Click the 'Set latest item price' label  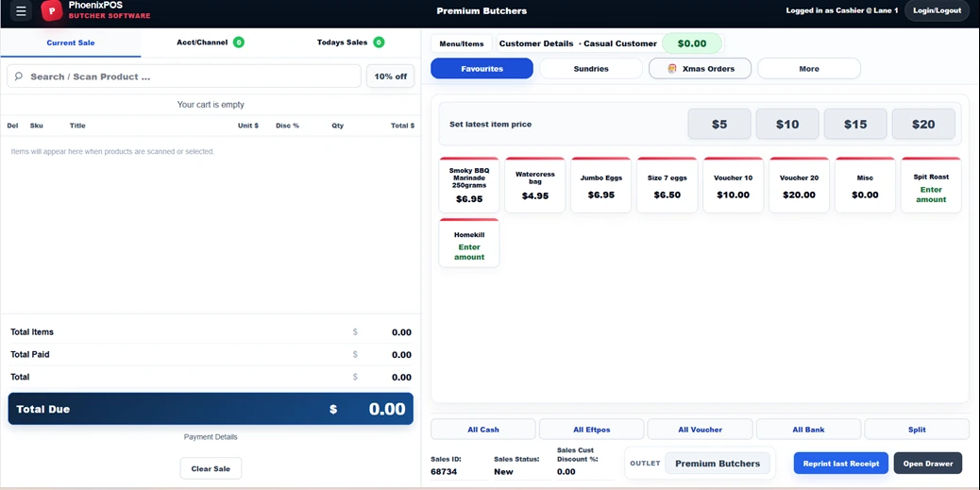pyautogui.click(x=491, y=125)
